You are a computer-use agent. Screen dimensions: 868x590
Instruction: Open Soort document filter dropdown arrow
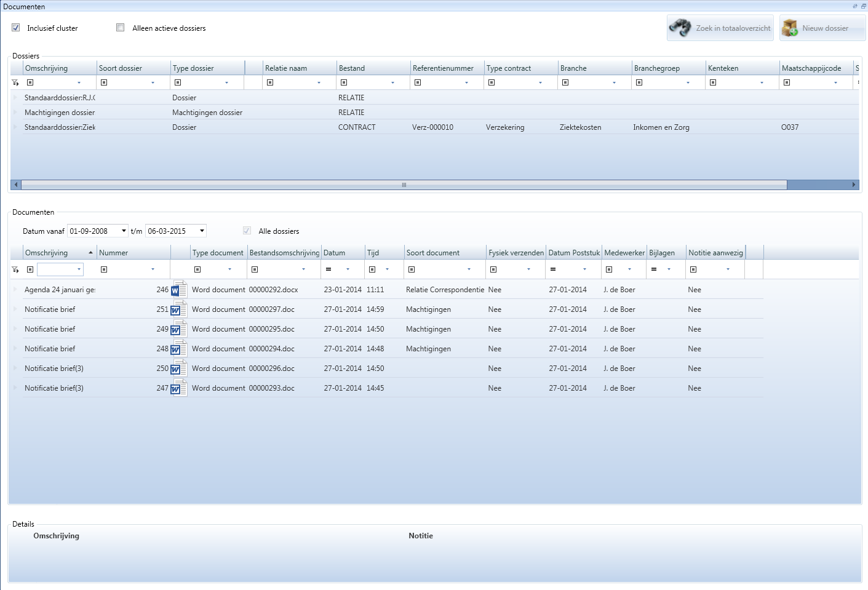(469, 269)
